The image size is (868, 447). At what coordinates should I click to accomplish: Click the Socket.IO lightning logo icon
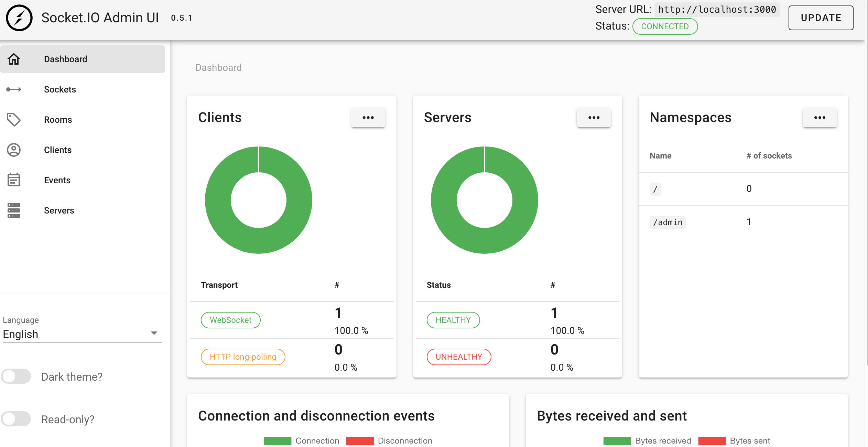click(19, 18)
